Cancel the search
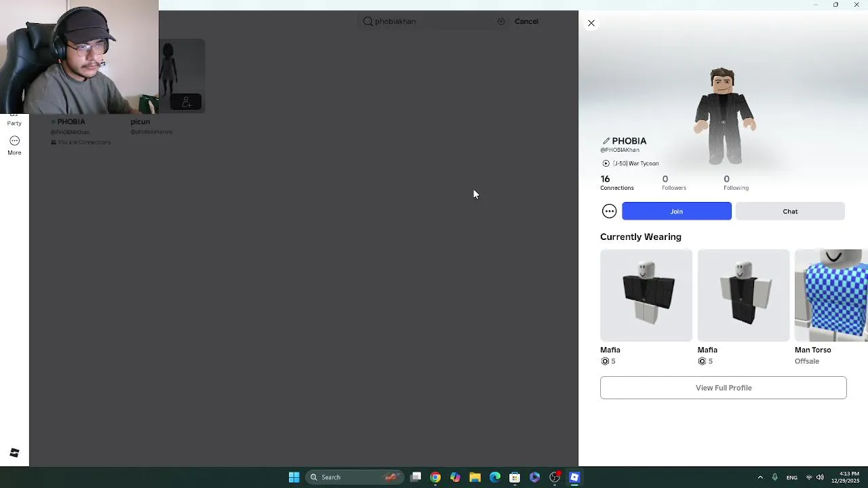 [x=526, y=21]
